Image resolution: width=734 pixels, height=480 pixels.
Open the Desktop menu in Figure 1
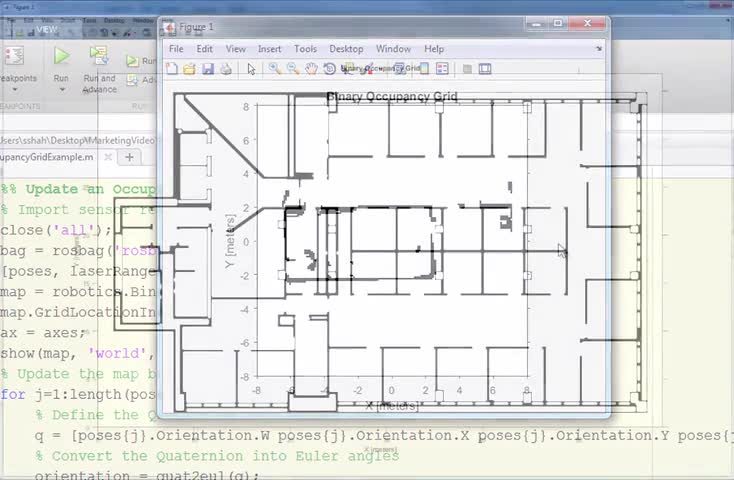346,49
